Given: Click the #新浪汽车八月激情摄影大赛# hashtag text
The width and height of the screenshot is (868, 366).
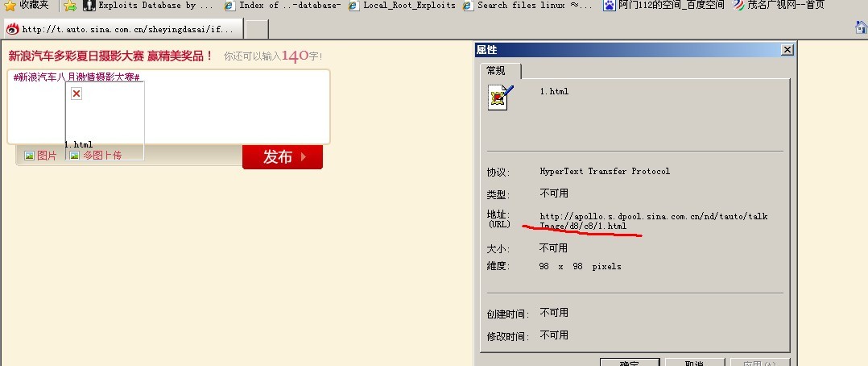Looking at the screenshot, I should point(76,77).
